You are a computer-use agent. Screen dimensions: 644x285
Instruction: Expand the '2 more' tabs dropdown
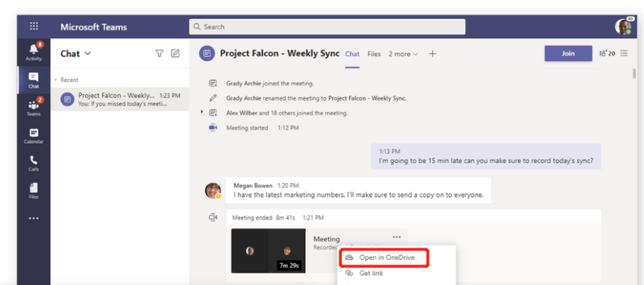tap(403, 54)
